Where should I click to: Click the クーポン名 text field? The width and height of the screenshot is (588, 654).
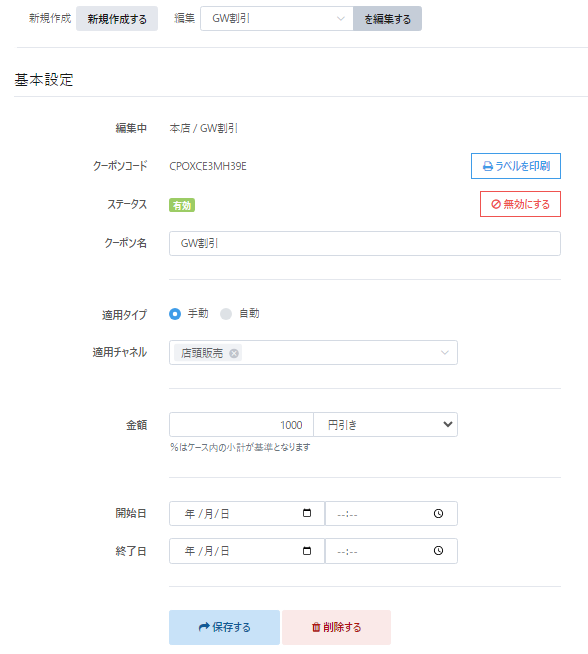click(365, 243)
